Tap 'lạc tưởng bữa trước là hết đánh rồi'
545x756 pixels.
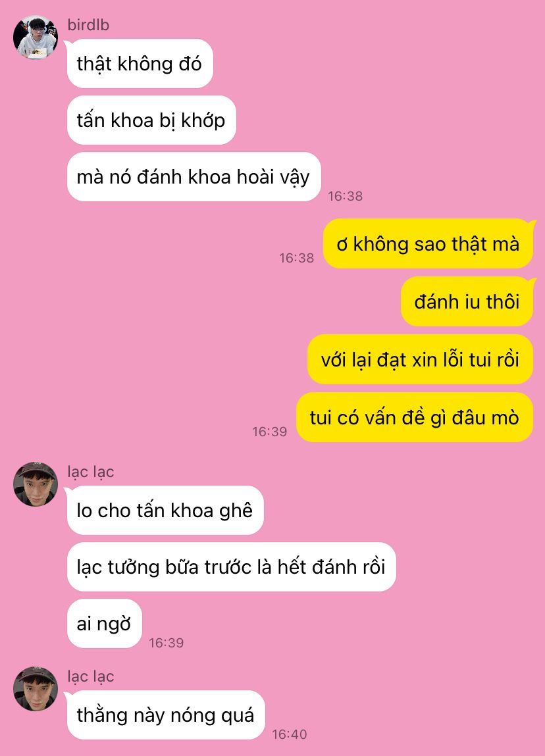point(232,567)
